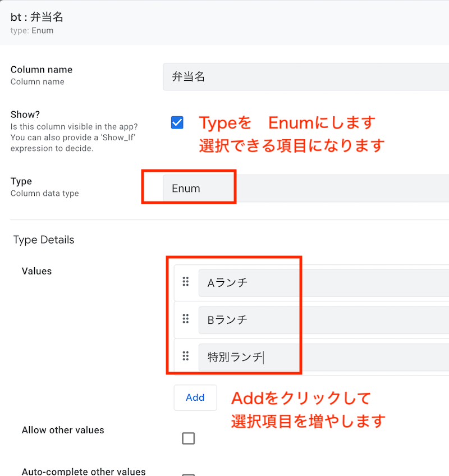Click the Allow other values label
Image resolution: width=449 pixels, height=476 pixels.
(63, 430)
